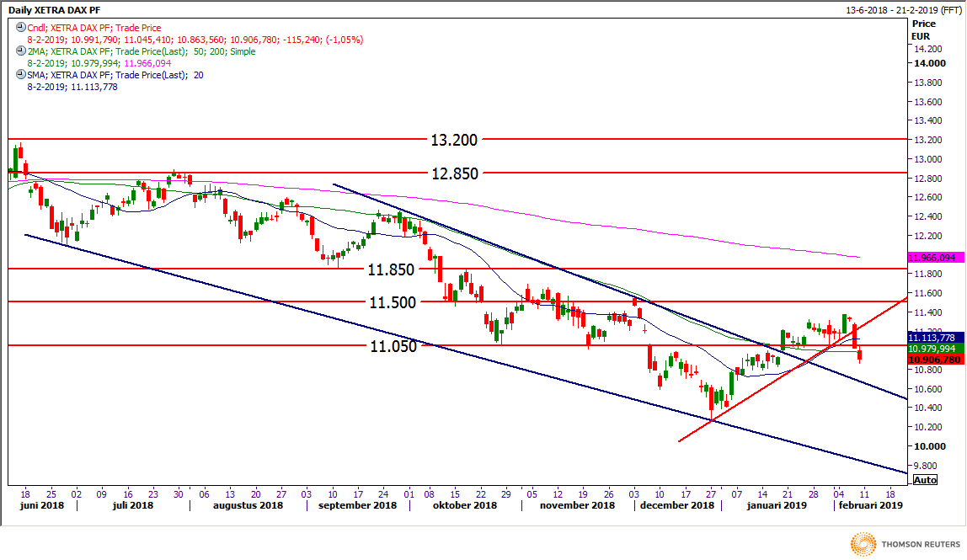Click the juli 2018 month label
The height and width of the screenshot is (560, 967).
coord(133,505)
